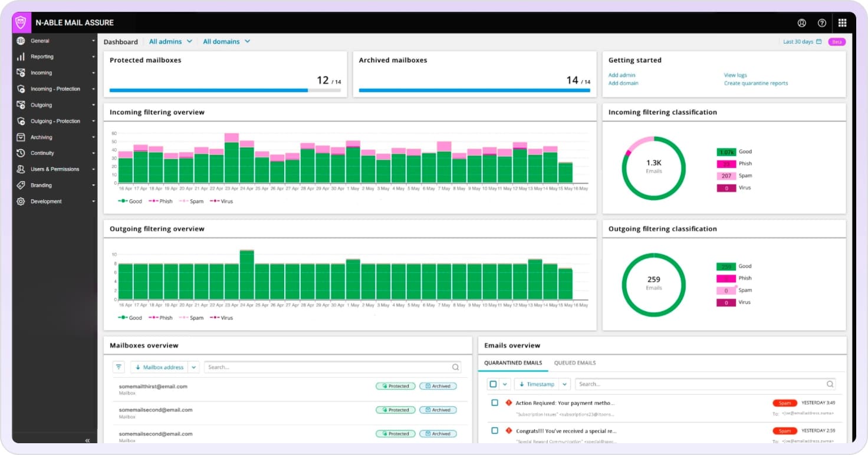Click the Users & Permissions icon
The image size is (868, 455).
(x=21, y=169)
